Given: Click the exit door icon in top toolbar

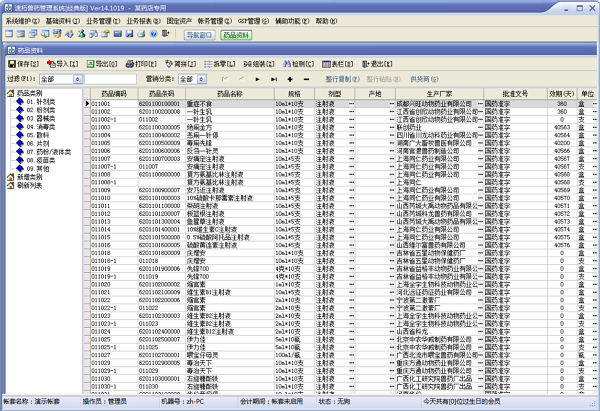Looking at the screenshot, I should 166,34.
